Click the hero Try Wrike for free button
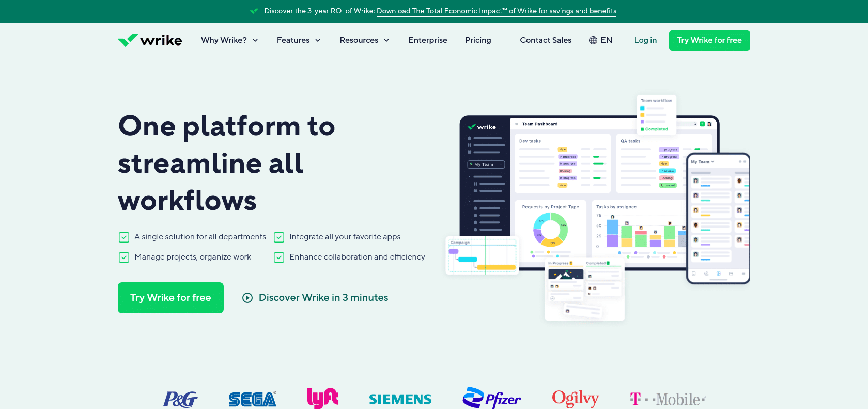Viewport: 868px width, 409px height. [x=171, y=298]
